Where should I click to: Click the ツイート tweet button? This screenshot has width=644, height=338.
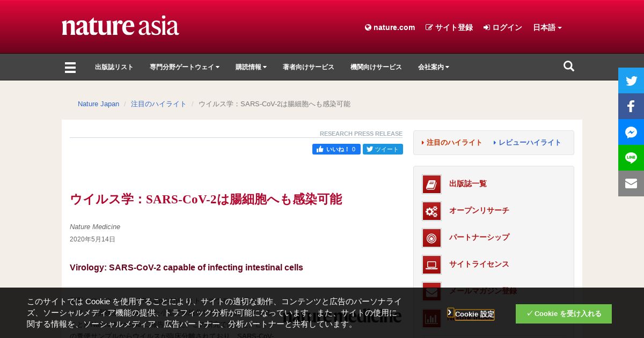[383, 149]
